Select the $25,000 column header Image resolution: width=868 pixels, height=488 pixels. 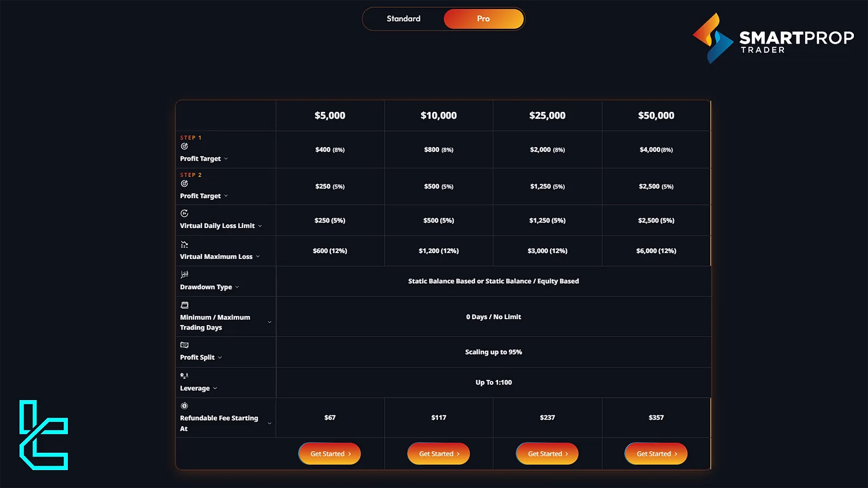547,116
